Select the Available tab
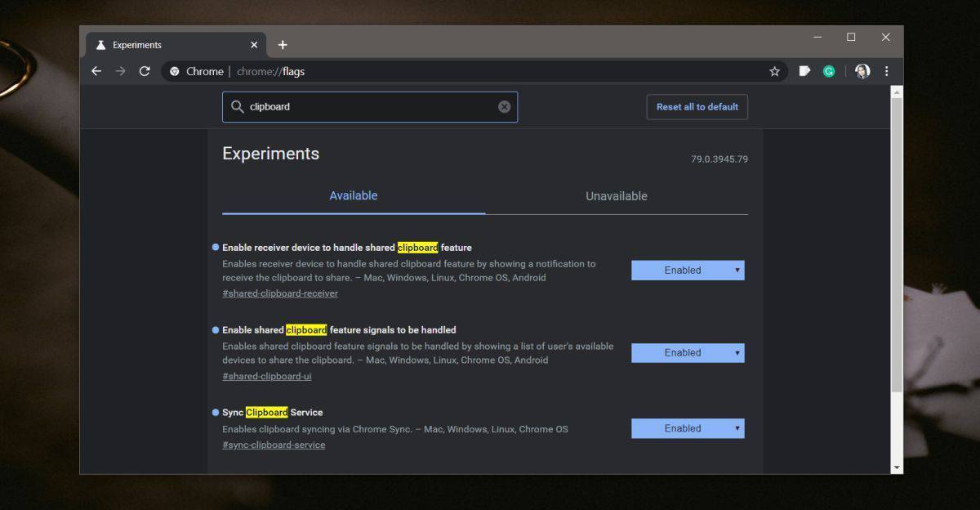Screen dimensions: 980x510 point(354,195)
